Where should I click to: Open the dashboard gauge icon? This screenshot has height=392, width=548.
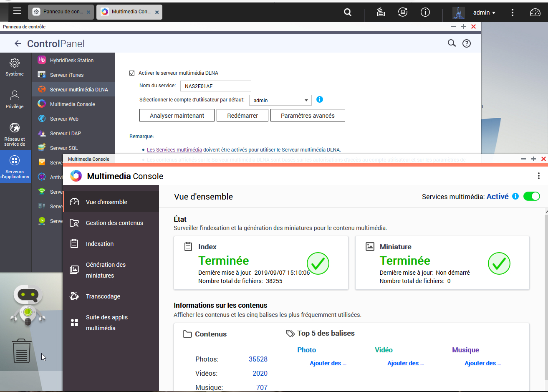pyautogui.click(x=535, y=13)
